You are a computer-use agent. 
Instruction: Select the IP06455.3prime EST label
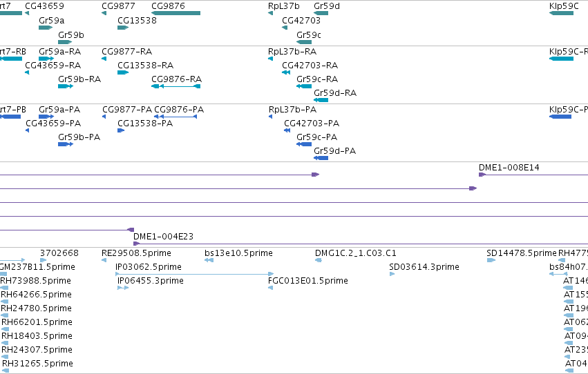151,281
